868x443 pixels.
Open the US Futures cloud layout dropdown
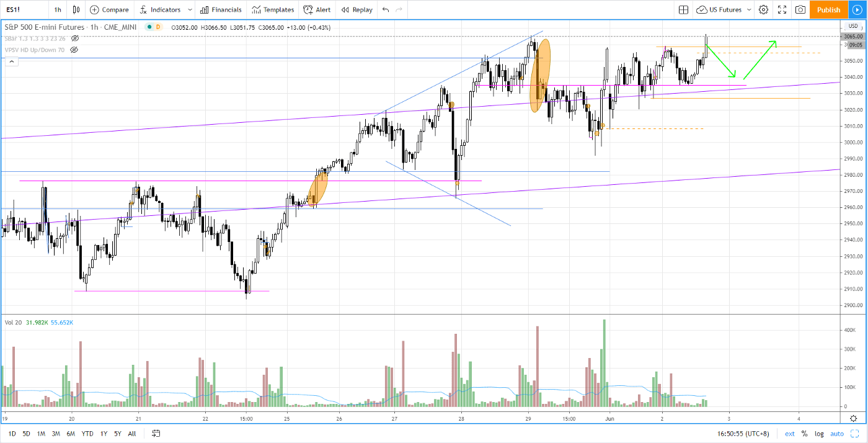pyautogui.click(x=719, y=9)
